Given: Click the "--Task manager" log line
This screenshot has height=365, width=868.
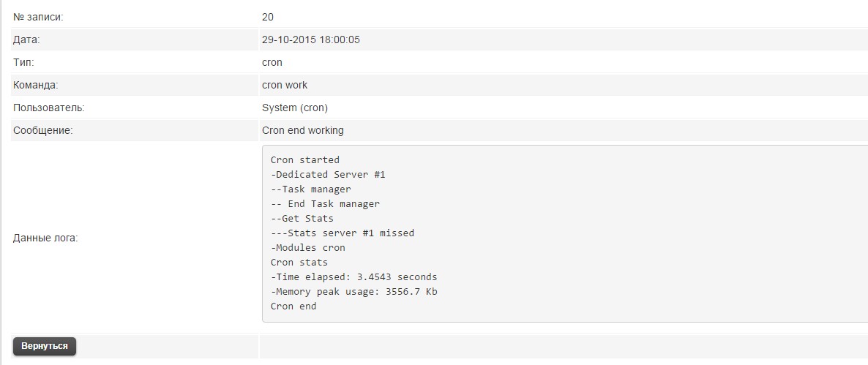Looking at the screenshot, I should [311, 189].
